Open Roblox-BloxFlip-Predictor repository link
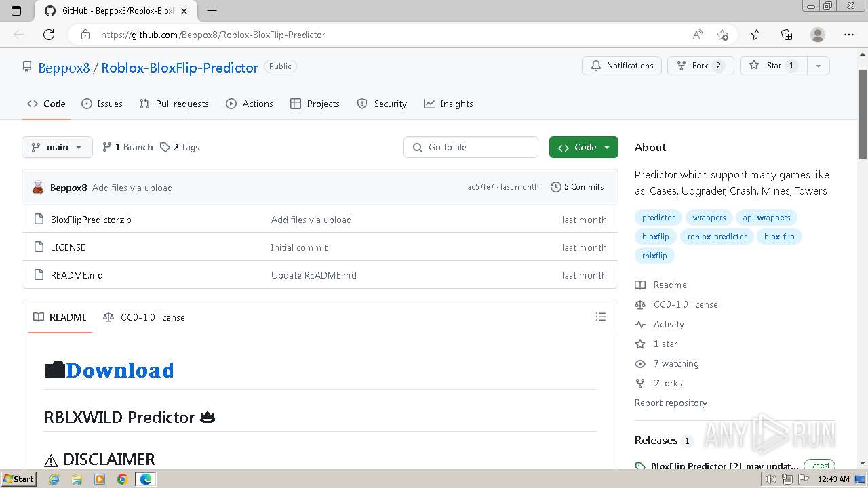The image size is (868, 488). coord(180,68)
